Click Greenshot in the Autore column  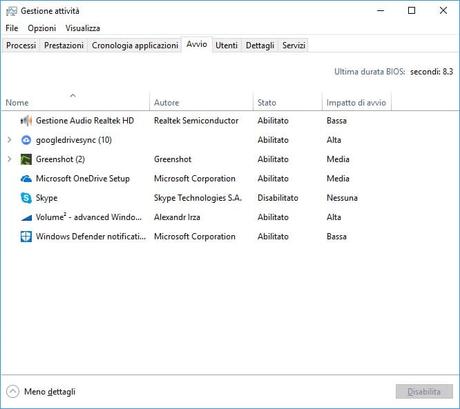pos(173,159)
